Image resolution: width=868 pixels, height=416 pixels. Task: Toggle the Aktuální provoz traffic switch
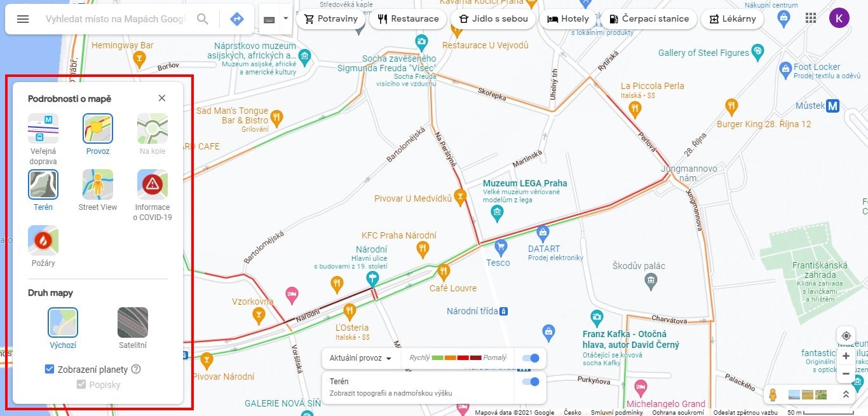[x=531, y=358]
